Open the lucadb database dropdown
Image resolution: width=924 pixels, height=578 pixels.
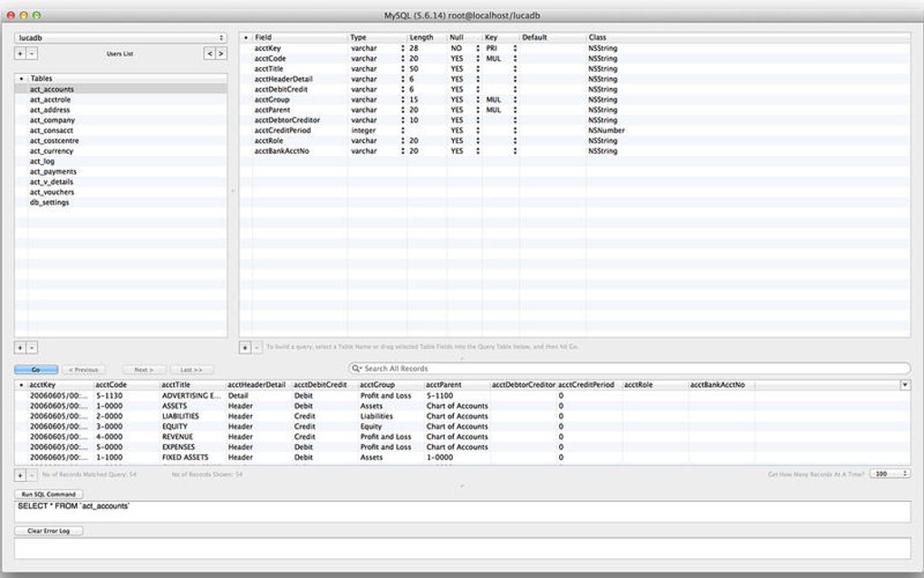[x=120, y=38]
